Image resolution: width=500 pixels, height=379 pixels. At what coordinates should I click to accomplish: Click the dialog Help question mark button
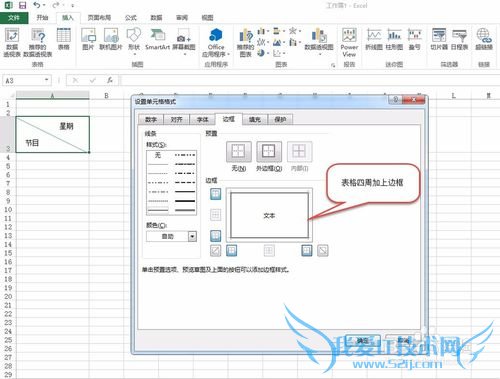pos(395,100)
